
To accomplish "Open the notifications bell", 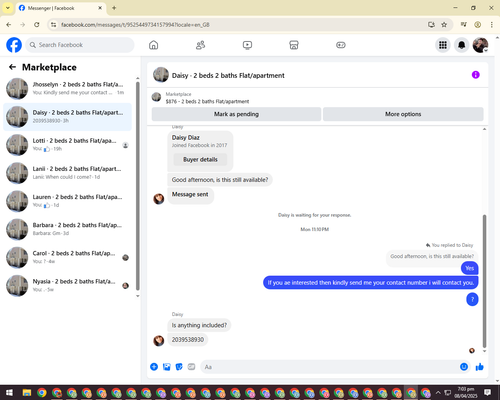I will click(461, 45).
